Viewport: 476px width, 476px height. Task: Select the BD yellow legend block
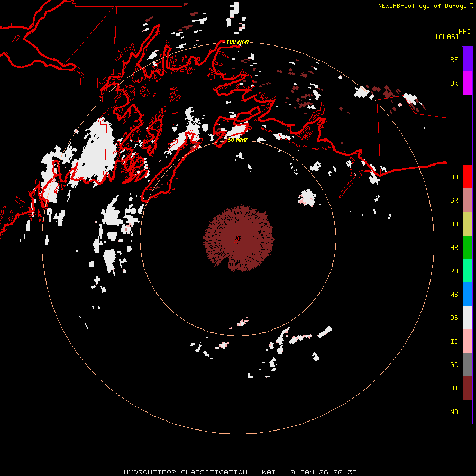pos(467,224)
